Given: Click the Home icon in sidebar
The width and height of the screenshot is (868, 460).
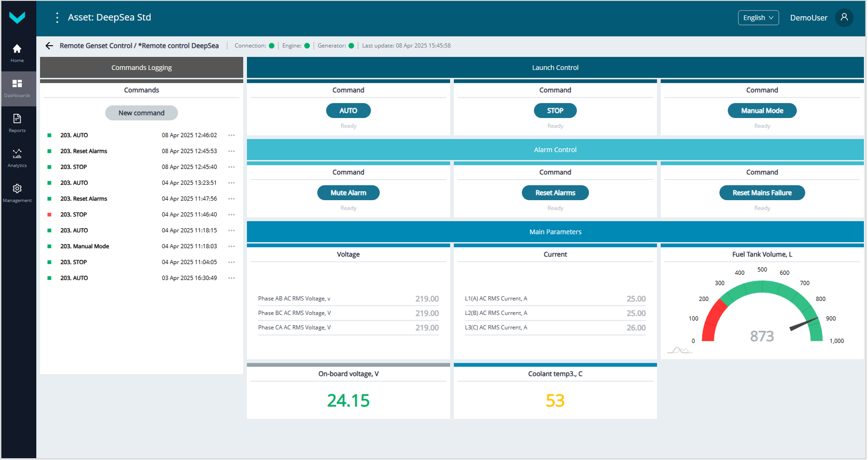Looking at the screenshot, I should click(x=17, y=53).
